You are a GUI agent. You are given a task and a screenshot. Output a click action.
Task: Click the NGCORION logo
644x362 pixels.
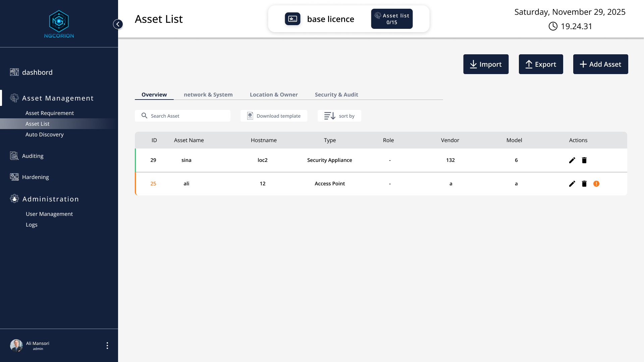59,24
